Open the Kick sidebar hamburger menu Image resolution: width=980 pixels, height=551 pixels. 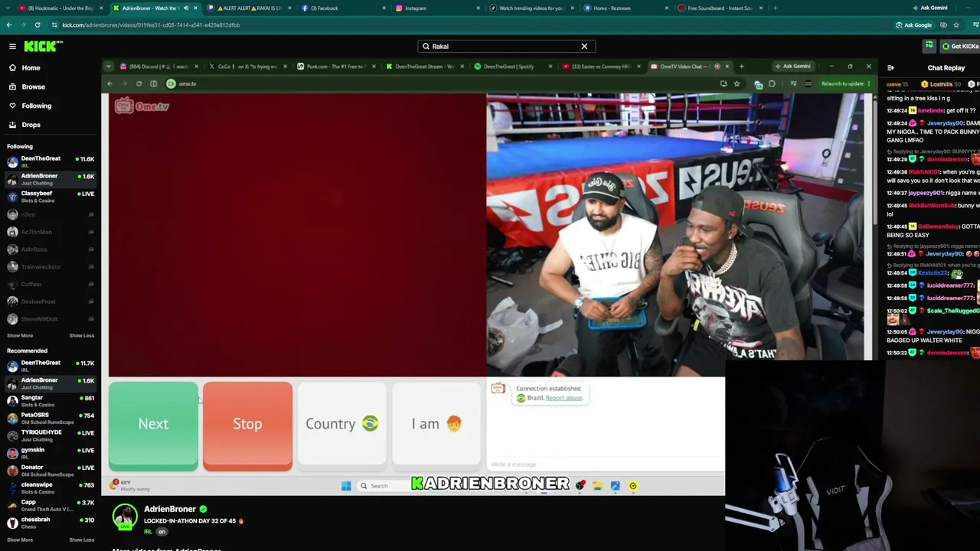[x=12, y=47]
